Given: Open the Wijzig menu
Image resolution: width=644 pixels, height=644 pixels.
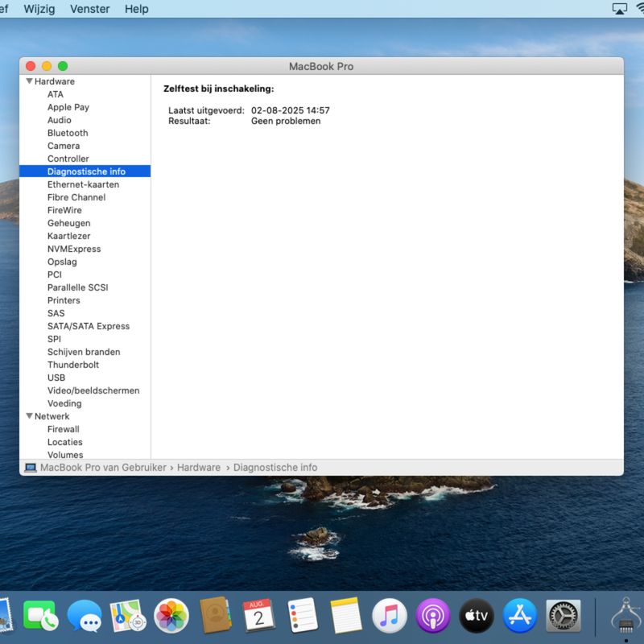Looking at the screenshot, I should click(x=39, y=9).
